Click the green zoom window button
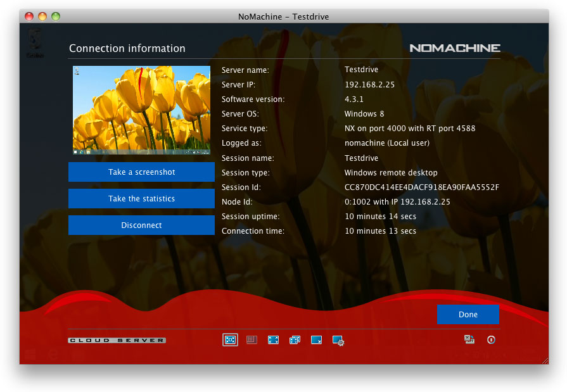The image size is (567, 392). point(56,16)
